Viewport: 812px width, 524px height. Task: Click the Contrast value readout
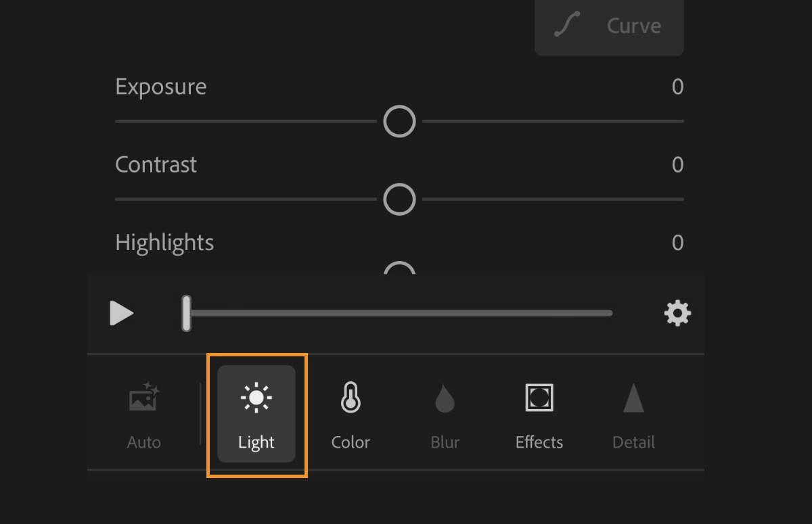pos(679,164)
